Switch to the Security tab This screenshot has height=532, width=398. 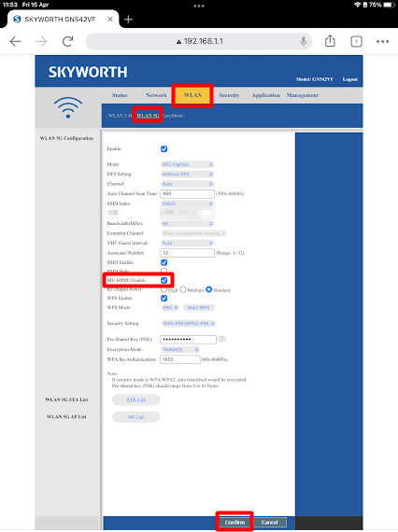click(229, 95)
